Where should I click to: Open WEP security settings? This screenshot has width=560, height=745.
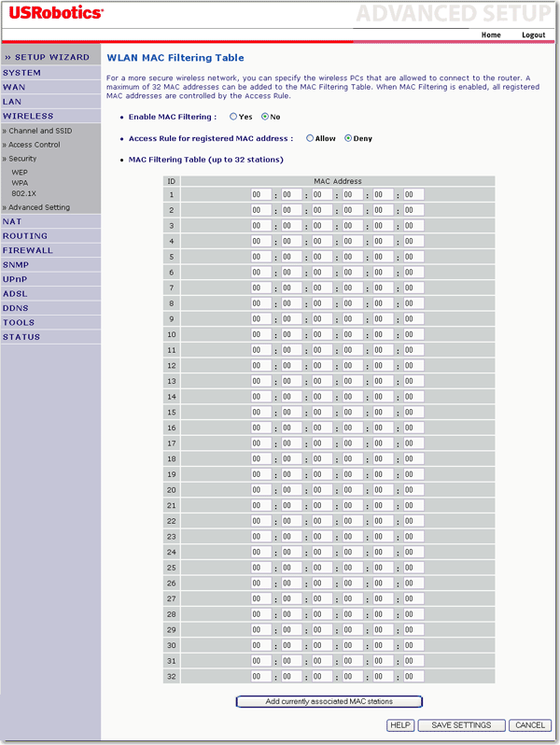tap(20, 172)
